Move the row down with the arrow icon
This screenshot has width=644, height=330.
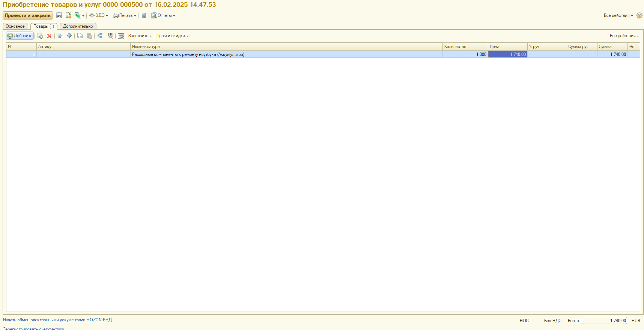(69, 36)
